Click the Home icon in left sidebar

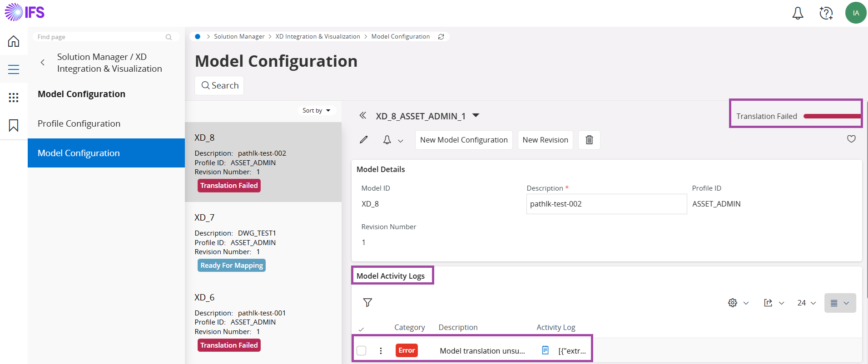coord(14,41)
